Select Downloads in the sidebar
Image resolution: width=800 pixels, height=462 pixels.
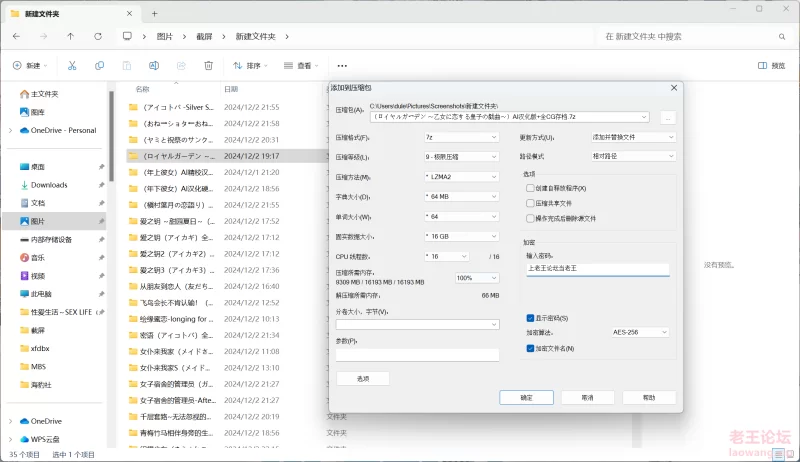pyautogui.click(x=44, y=185)
